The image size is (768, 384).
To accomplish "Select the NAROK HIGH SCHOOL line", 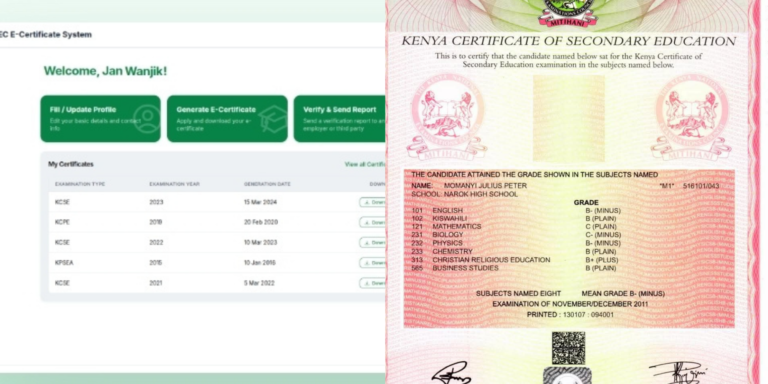I will [464, 194].
